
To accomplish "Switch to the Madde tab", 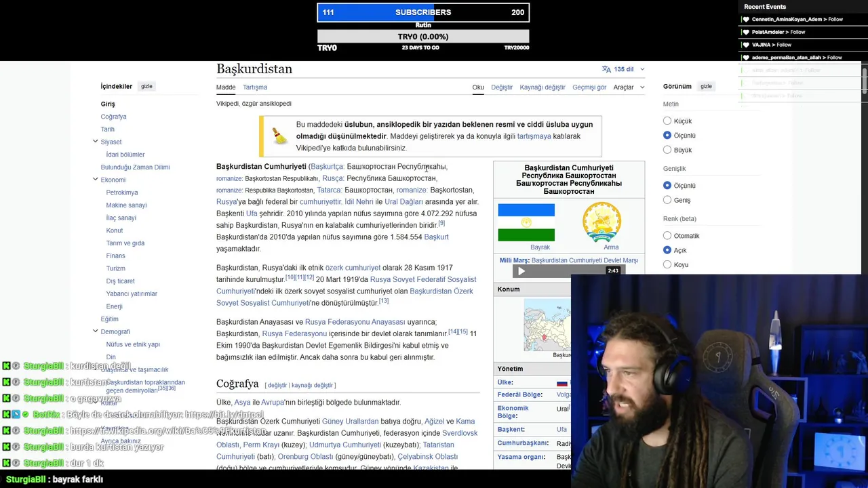I will (x=226, y=87).
